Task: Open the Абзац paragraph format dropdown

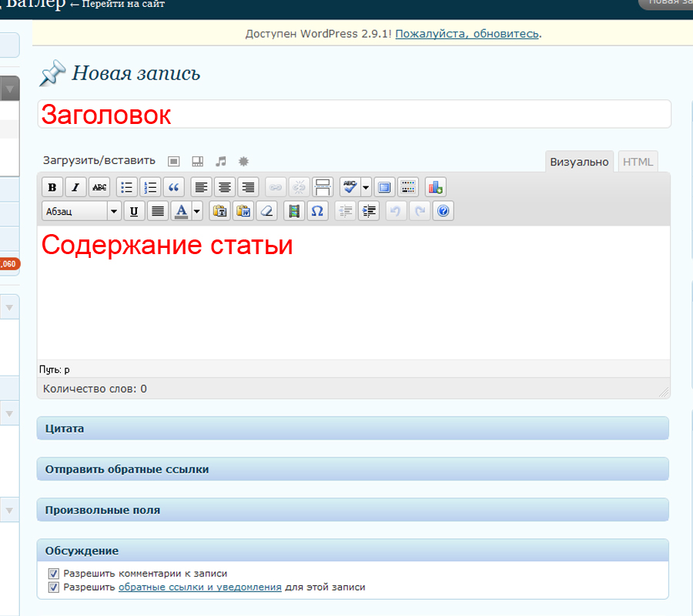Action: coord(81,211)
